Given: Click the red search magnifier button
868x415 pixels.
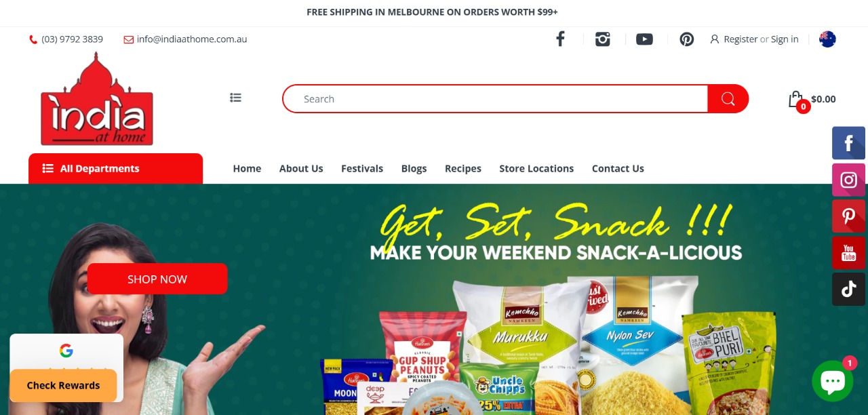Looking at the screenshot, I should coord(728,99).
